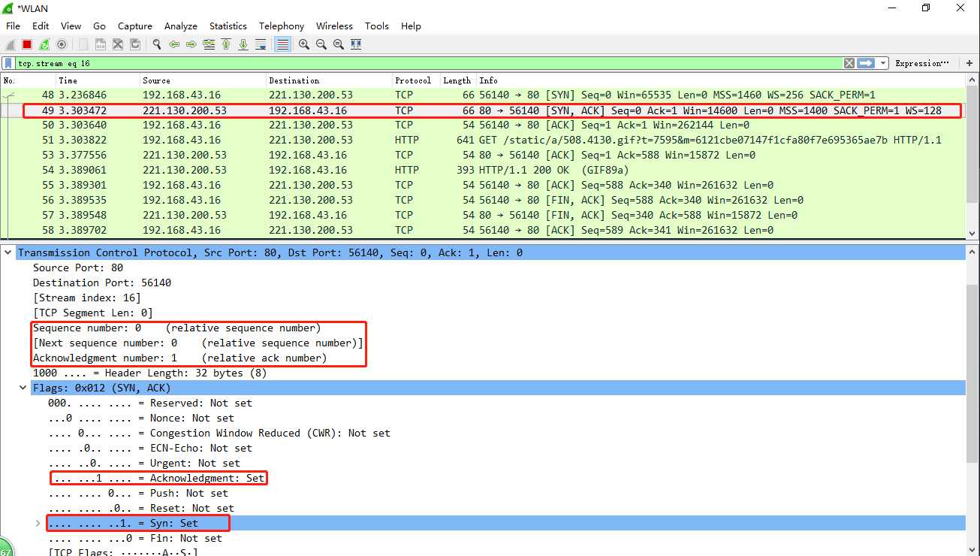Image resolution: width=980 pixels, height=556 pixels.
Task: Click the Expression… button
Action: coord(922,64)
